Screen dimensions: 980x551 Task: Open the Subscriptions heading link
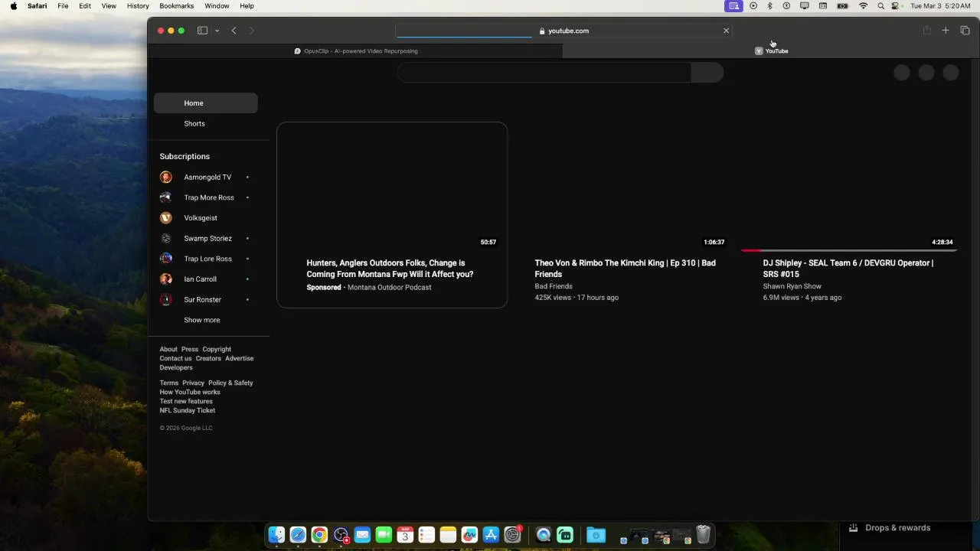185,156
